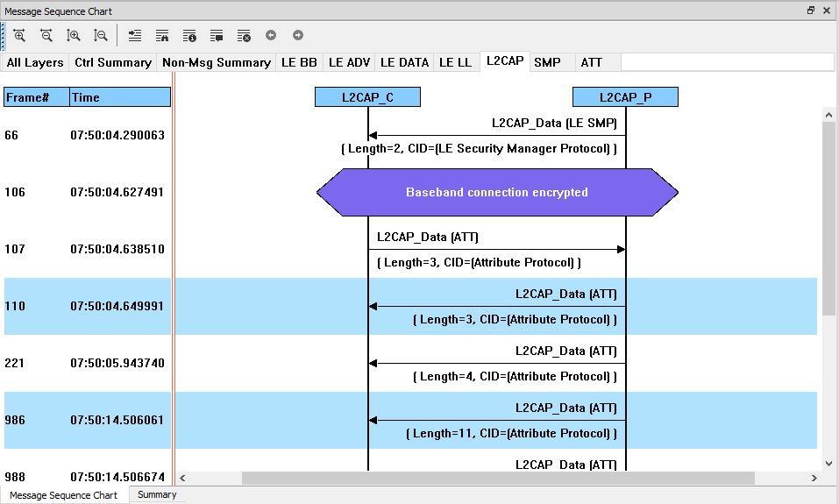Switch to the All Layers tab

coord(35,62)
